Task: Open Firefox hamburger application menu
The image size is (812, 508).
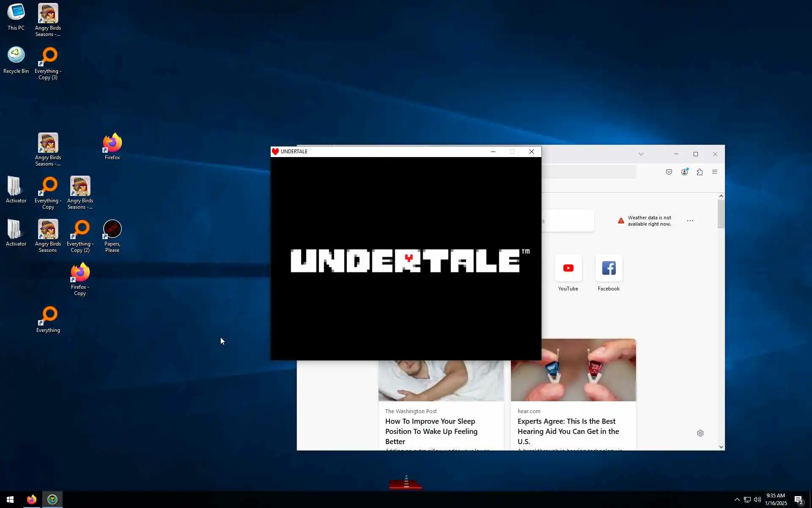Action: [x=715, y=172]
